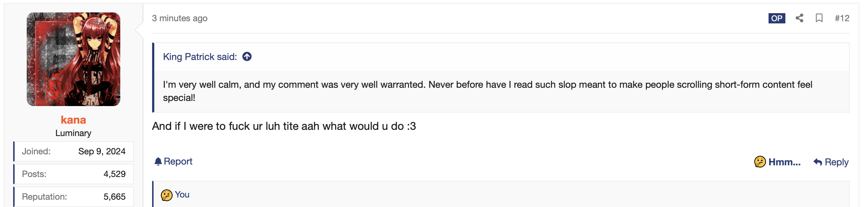This screenshot has width=868, height=207.
Task: Open the #12 post permalink
Action: [x=842, y=18]
